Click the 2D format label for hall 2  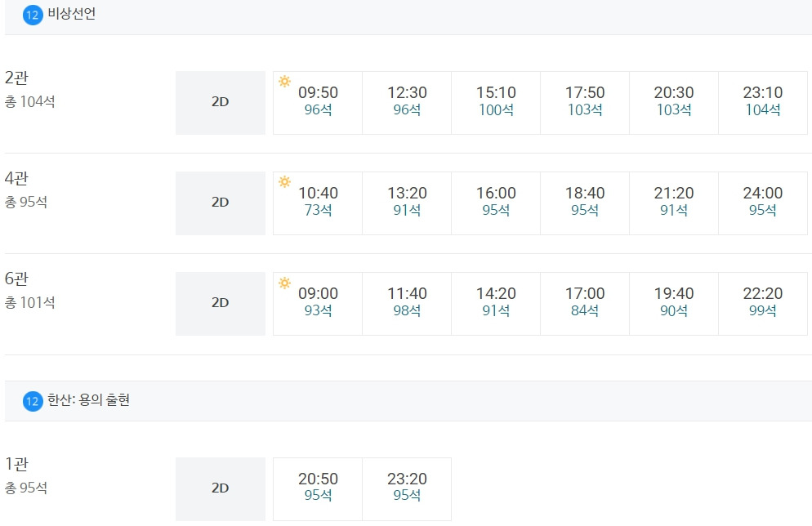coord(221,102)
